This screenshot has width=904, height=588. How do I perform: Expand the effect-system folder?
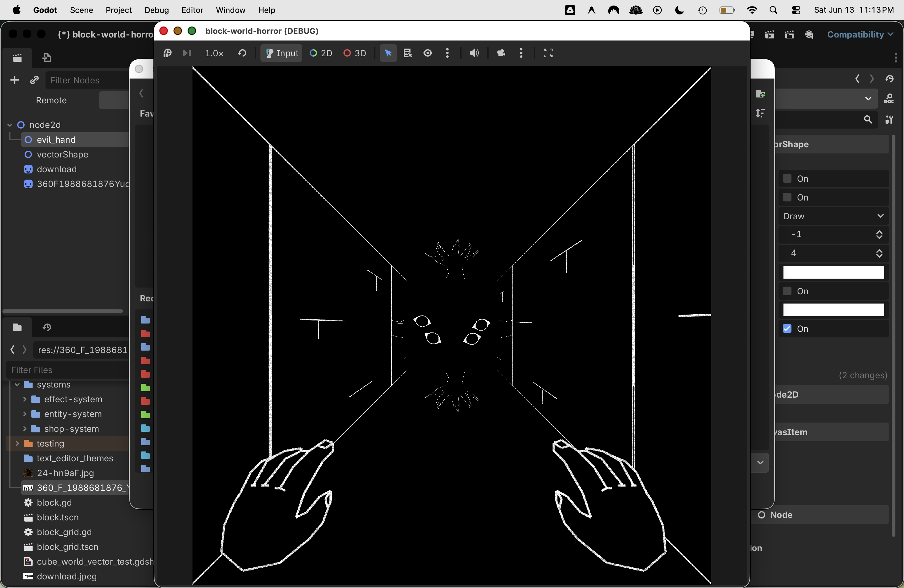(25, 399)
